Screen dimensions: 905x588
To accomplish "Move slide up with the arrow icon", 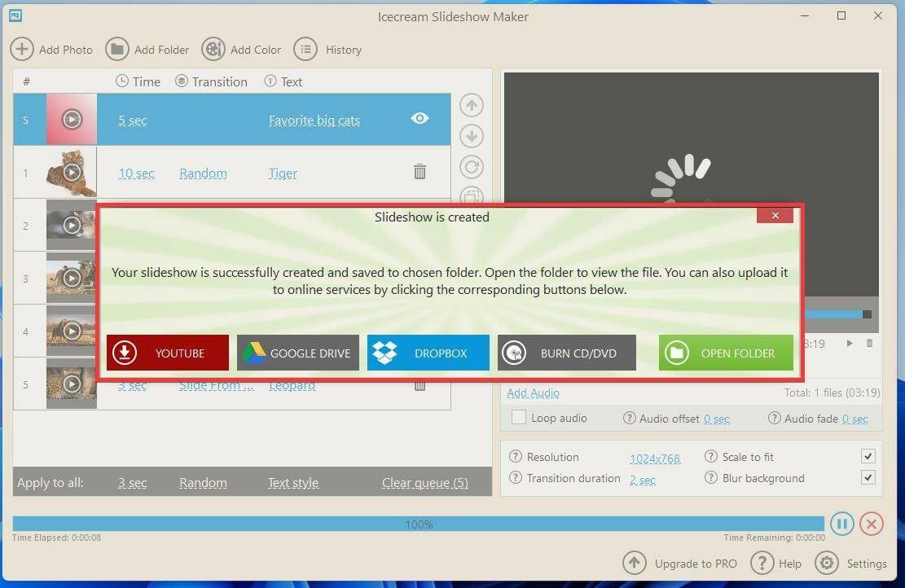I will tap(472, 105).
